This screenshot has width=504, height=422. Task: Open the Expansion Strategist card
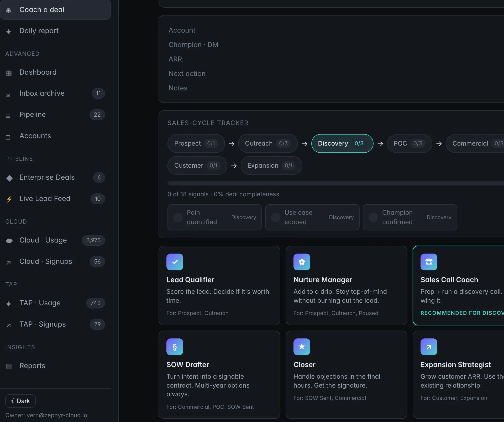458,375
